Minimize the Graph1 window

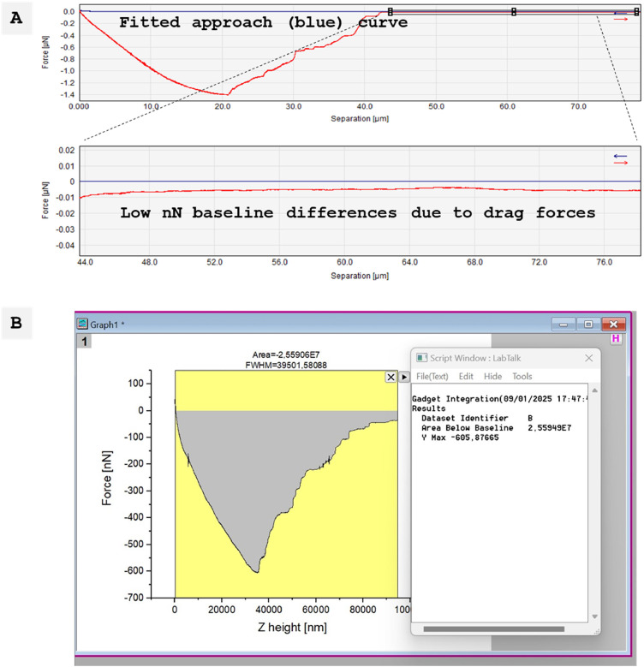[563, 325]
